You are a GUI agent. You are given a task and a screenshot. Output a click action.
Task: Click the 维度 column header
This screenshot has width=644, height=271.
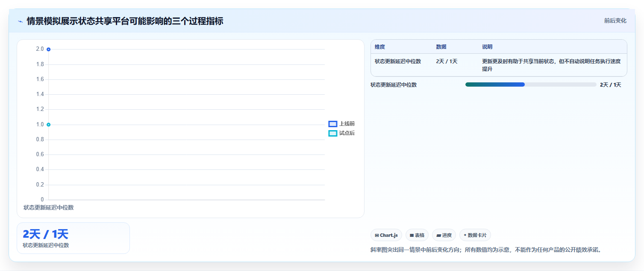click(x=380, y=47)
